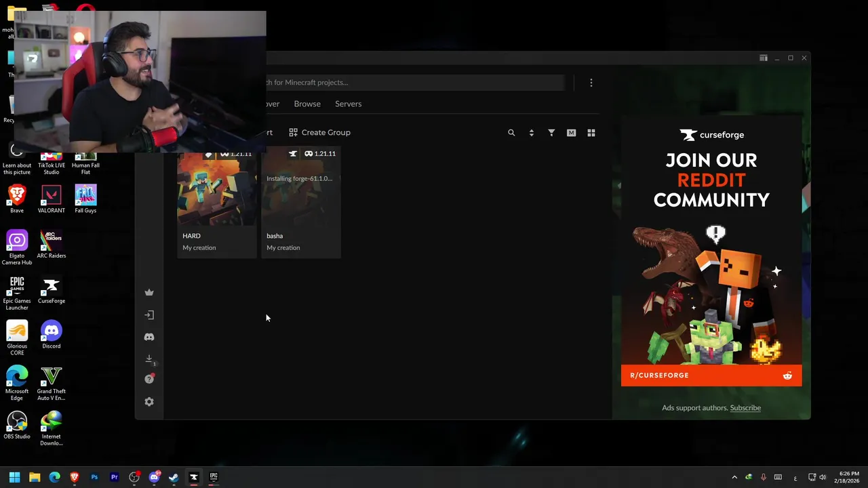Click the search magnifier icon in toolbar
This screenshot has width=868, height=488.
pos(511,133)
